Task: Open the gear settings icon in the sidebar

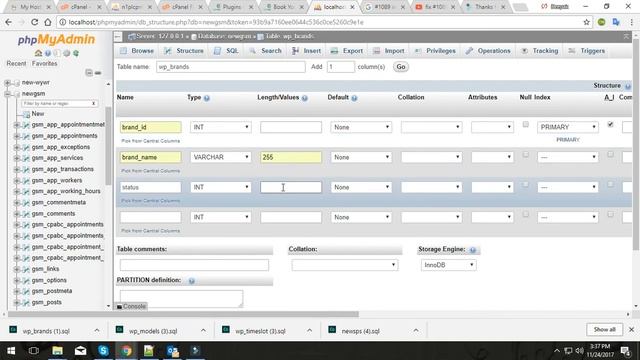Action: (67, 53)
